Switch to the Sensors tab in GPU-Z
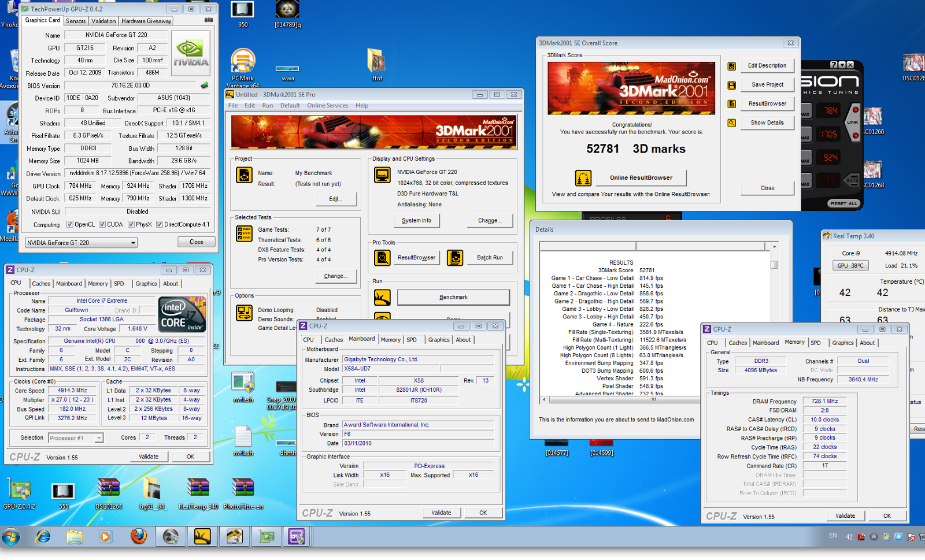The width and height of the screenshot is (925, 560). 76,21
